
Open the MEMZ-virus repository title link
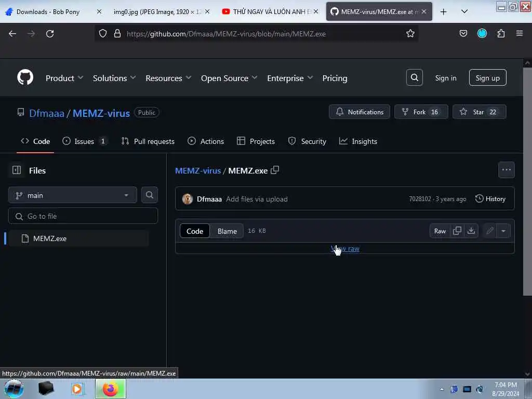click(x=101, y=113)
